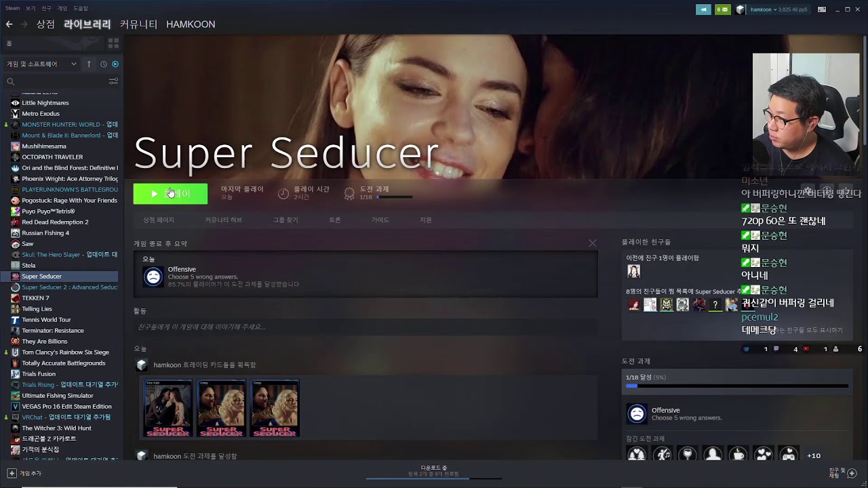Select Metro Exodus in the game list
Viewport: 868px width, 488px height.
(x=41, y=114)
